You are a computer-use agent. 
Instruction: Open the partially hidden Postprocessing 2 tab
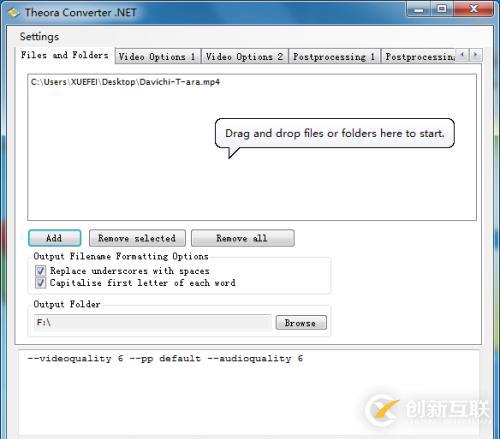point(419,56)
